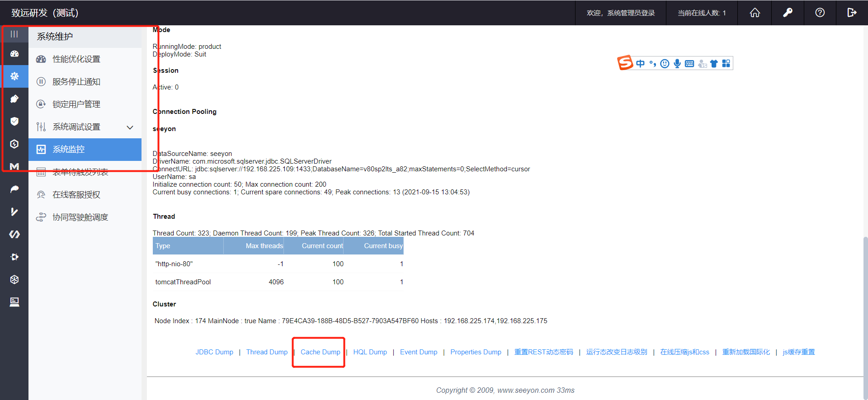Open 在线客服授权 in the sidebar

tap(85, 195)
